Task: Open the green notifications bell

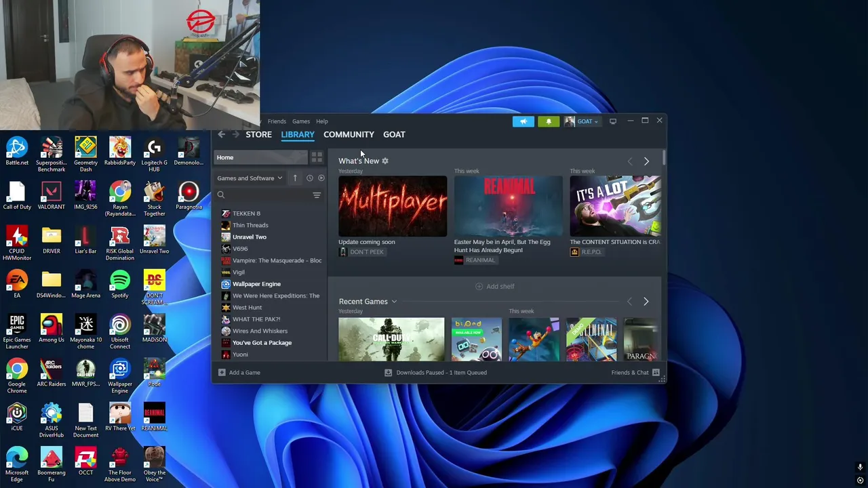Action: 549,121
